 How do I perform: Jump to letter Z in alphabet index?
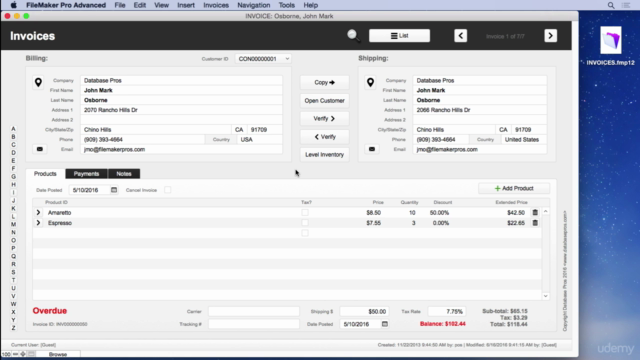[13, 328]
